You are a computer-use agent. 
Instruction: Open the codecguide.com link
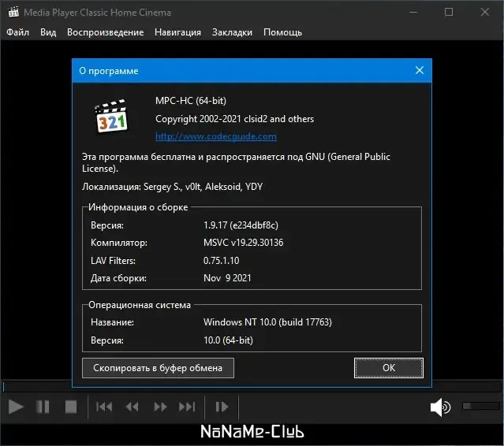[x=215, y=136]
